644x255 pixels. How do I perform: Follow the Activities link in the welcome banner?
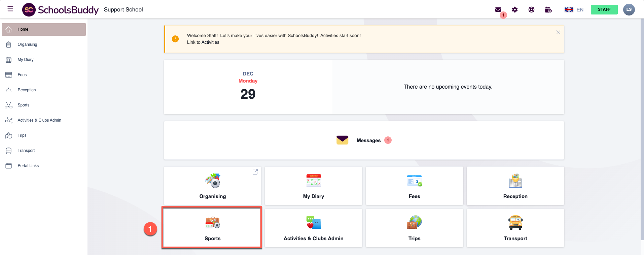[211, 42]
